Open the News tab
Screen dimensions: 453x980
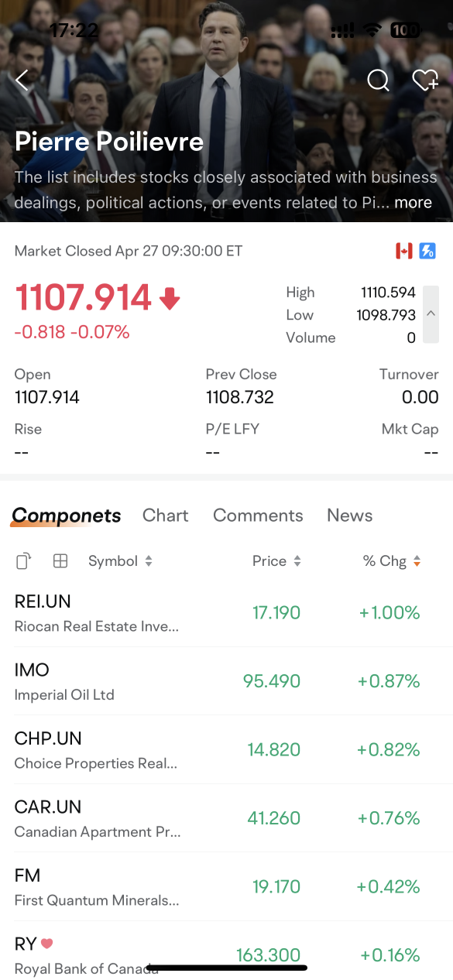point(349,516)
